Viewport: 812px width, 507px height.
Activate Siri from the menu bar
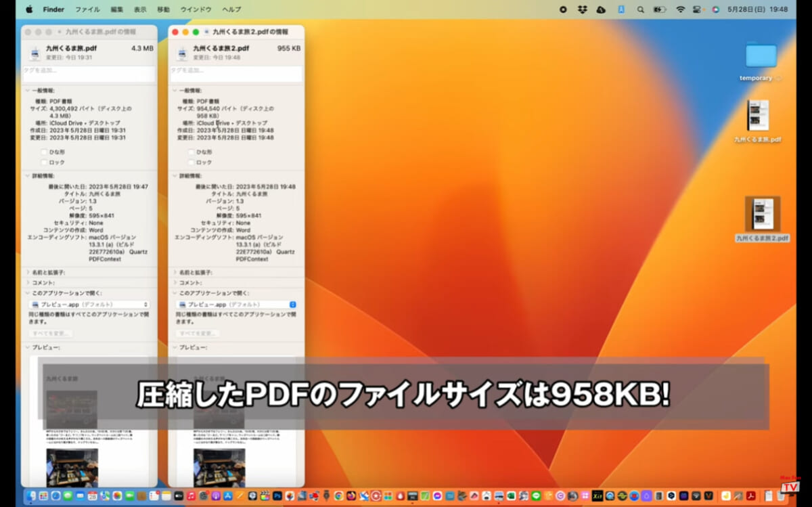[x=715, y=9]
